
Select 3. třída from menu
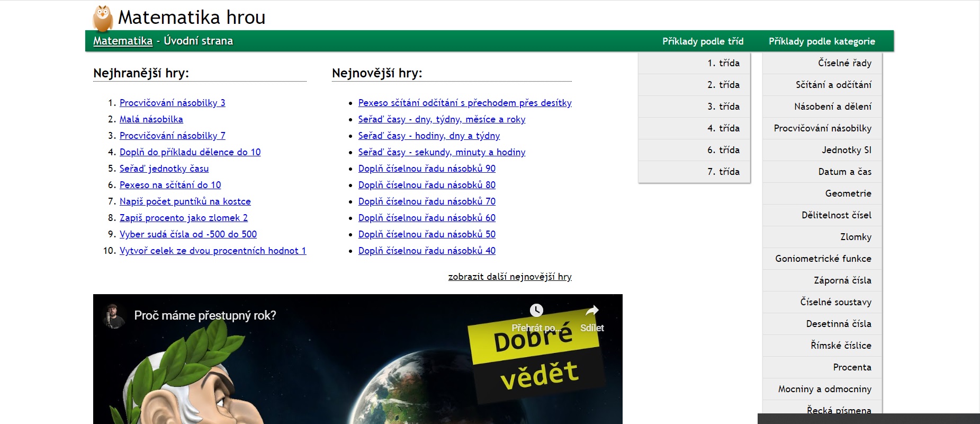694,107
